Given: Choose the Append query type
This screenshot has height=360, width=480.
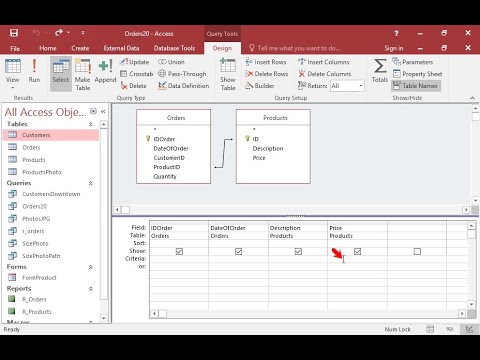Looking at the screenshot, I should point(105,71).
